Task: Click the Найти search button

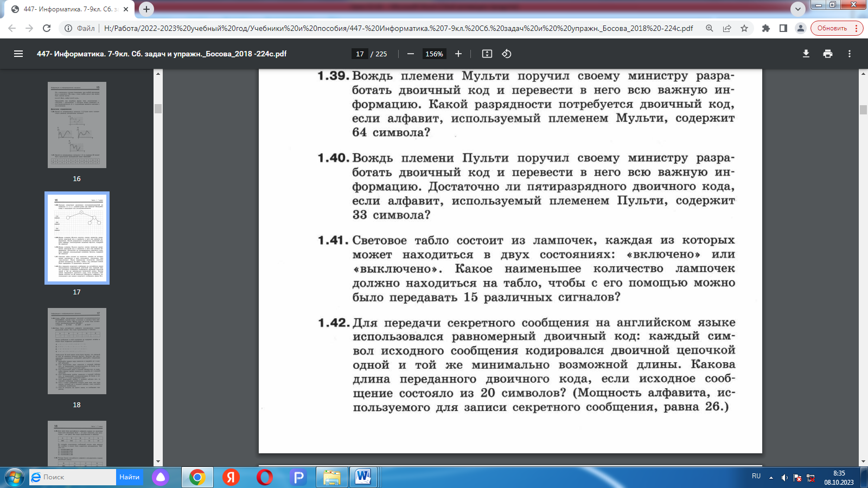Action: click(130, 477)
